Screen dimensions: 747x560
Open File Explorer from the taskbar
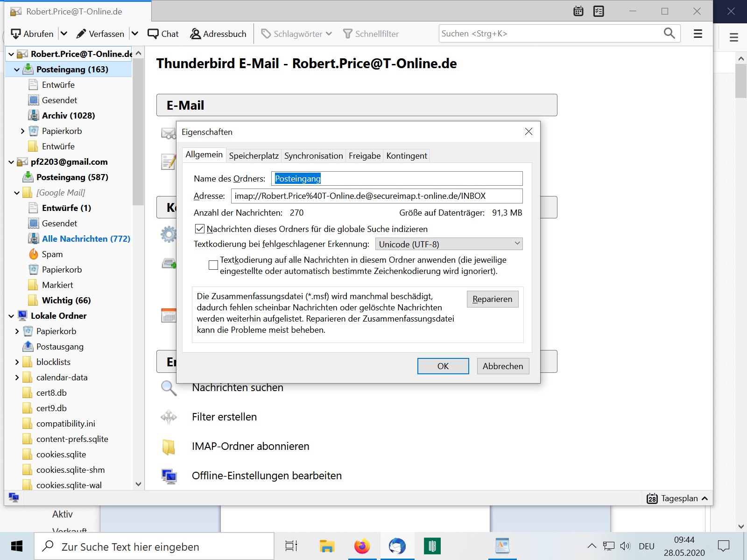point(327,546)
